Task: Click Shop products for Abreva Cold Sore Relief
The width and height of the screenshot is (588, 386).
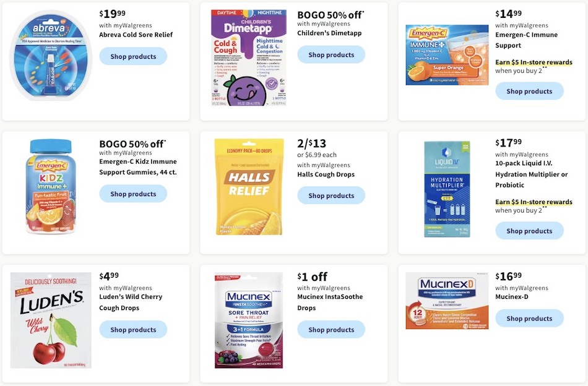Action: click(x=133, y=56)
